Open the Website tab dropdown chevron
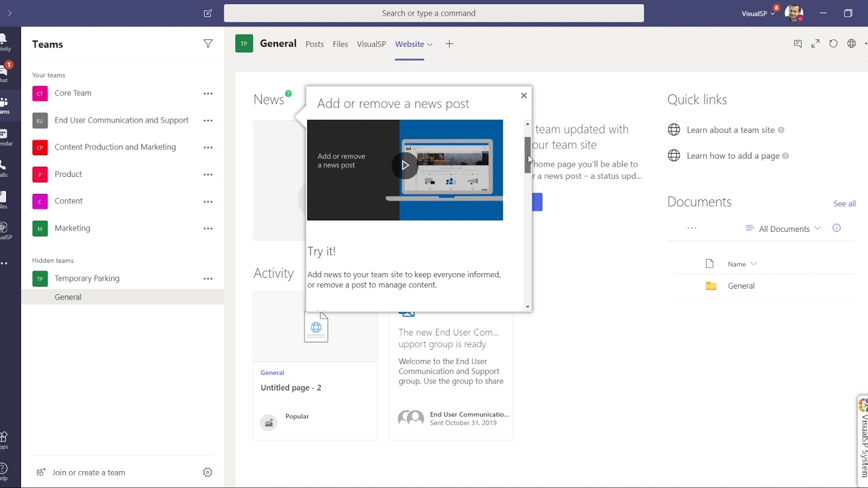 click(x=430, y=45)
